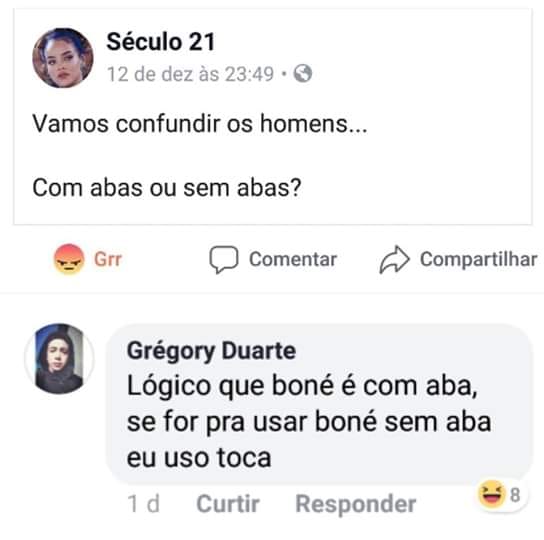The height and width of the screenshot is (540, 544).
Task: Open the post timestamp 12 de dez
Action: pyautogui.click(x=190, y=74)
